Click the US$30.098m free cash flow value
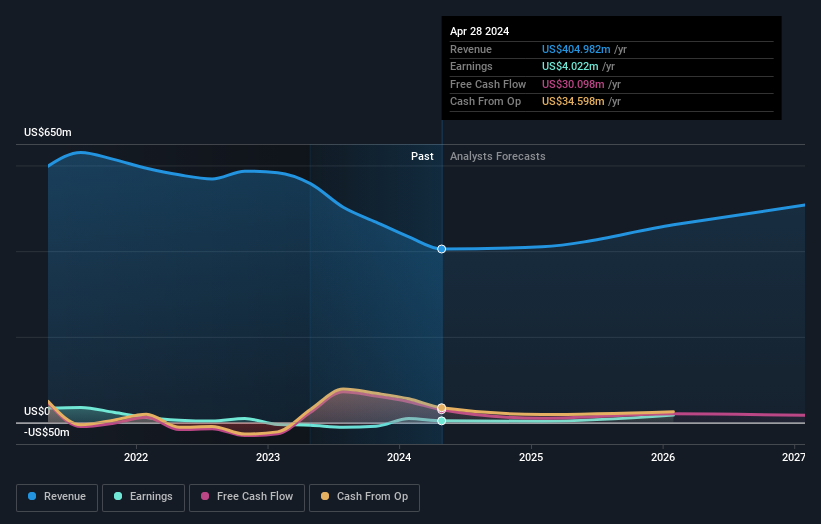 click(x=573, y=84)
